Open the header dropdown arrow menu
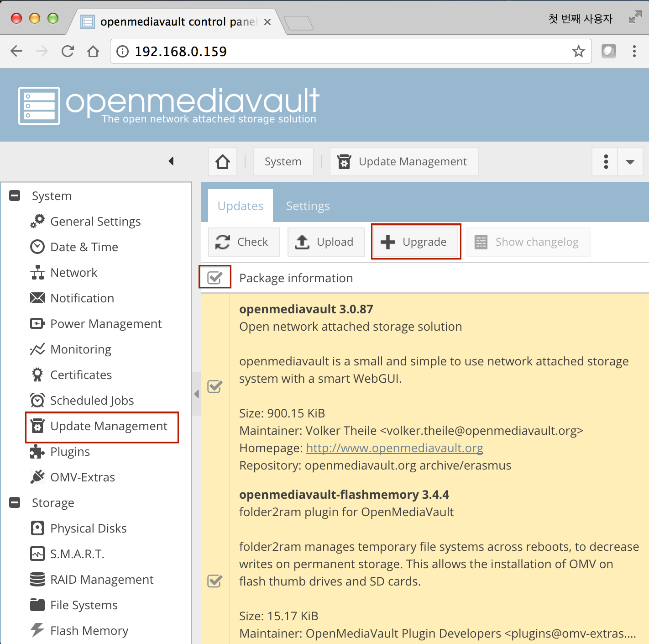 (630, 162)
